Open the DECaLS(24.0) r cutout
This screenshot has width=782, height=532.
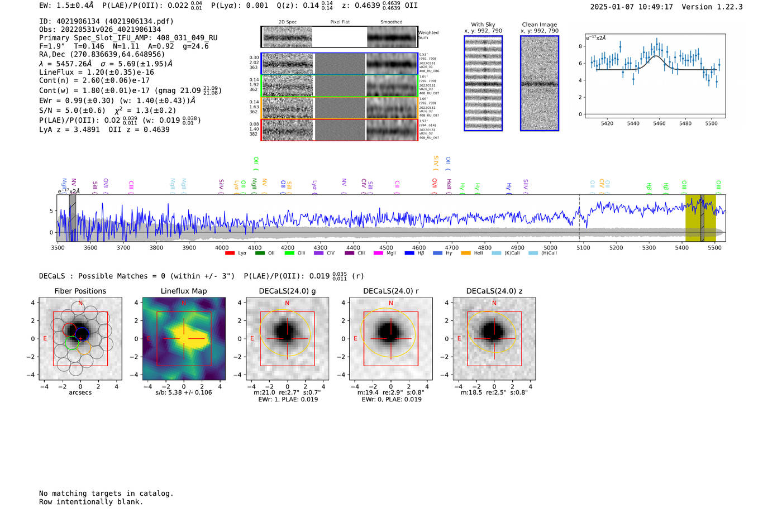pyautogui.click(x=391, y=338)
